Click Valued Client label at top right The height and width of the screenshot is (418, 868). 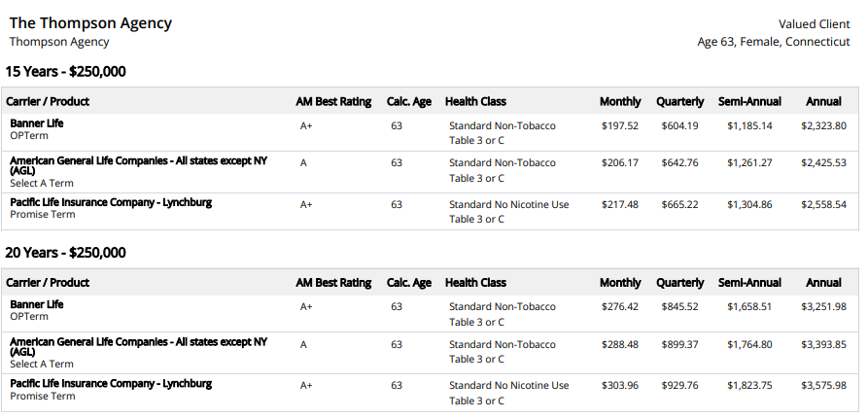pos(815,24)
